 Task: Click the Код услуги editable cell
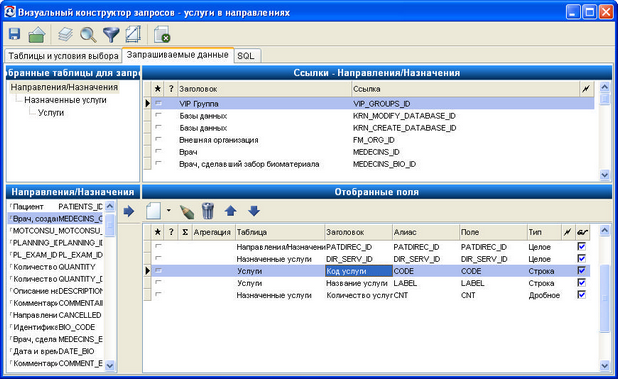pyautogui.click(x=358, y=271)
